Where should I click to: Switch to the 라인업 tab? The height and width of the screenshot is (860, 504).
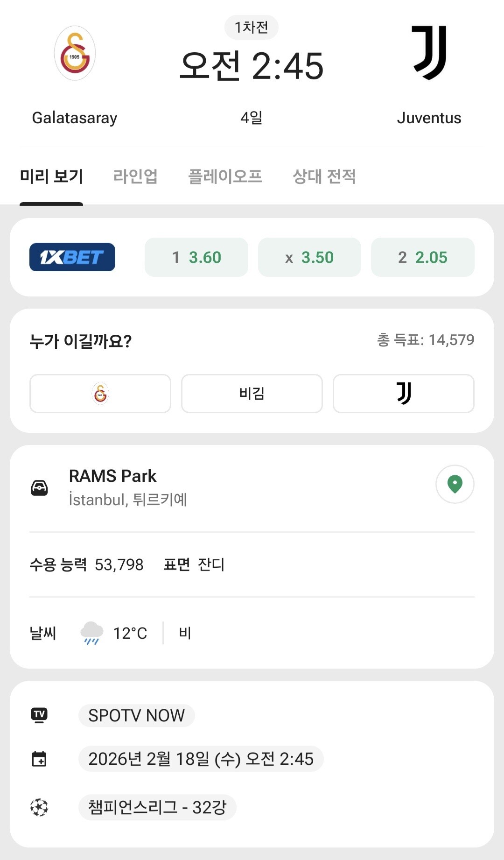135,176
